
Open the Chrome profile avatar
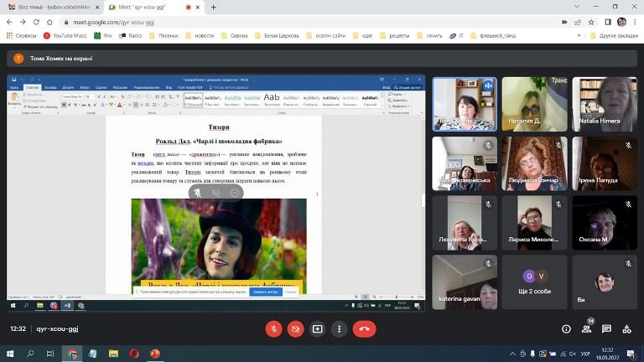coord(621,22)
